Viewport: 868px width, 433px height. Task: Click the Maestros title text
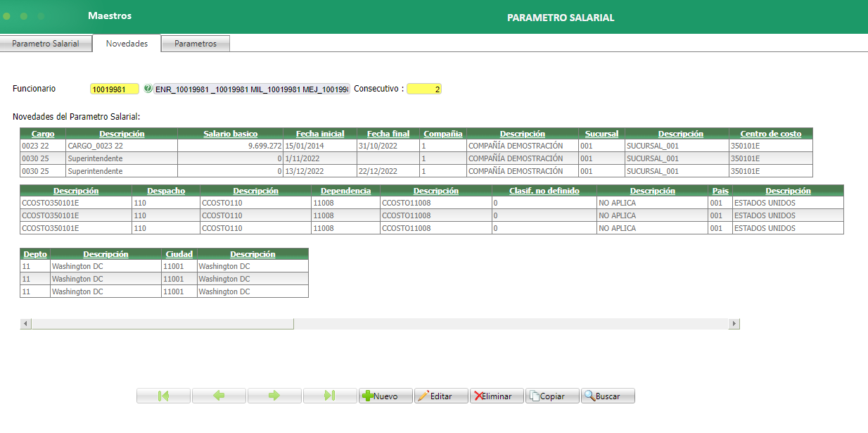point(110,15)
